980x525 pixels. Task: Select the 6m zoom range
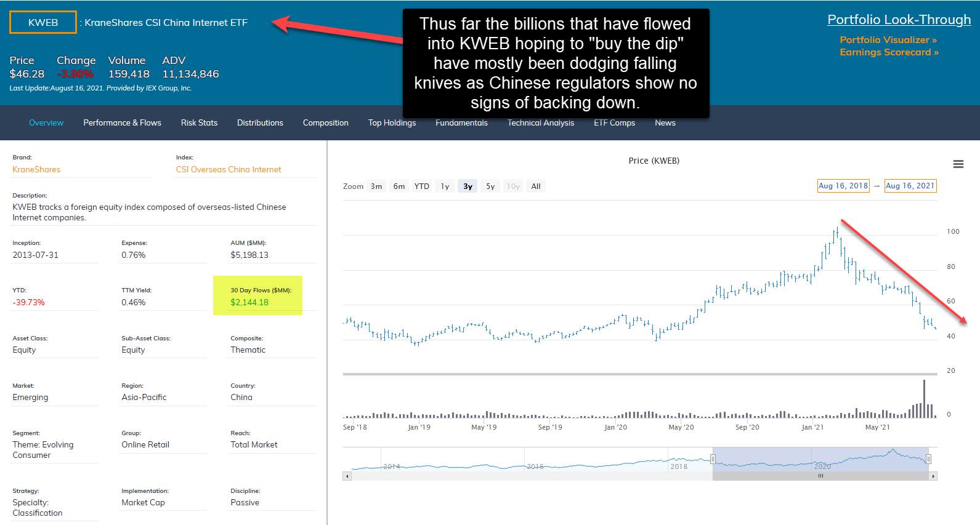coord(399,186)
